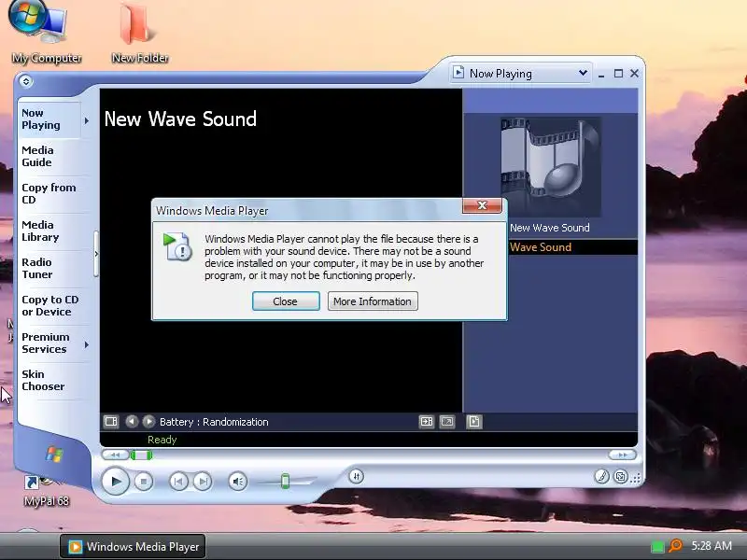Click the Stop button

coord(144,482)
